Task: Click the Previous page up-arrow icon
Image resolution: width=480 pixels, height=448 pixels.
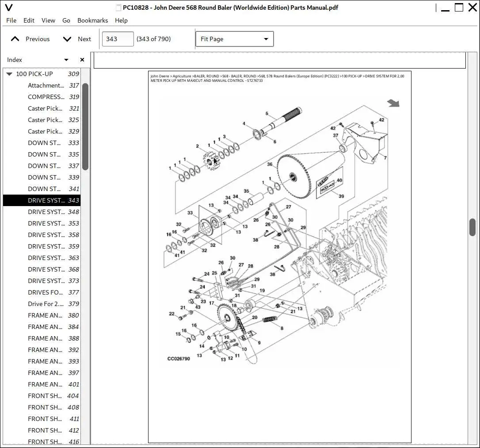Action: pyautogui.click(x=15, y=39)
